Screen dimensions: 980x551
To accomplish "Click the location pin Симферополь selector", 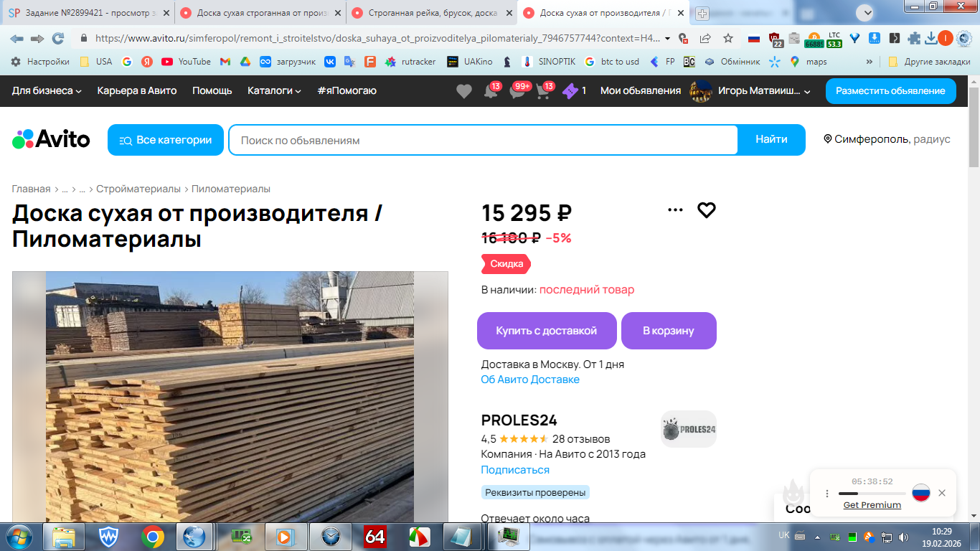I will point(887,139).
